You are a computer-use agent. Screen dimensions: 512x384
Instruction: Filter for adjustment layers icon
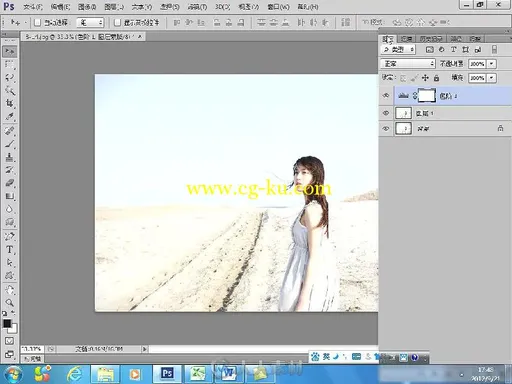coord(442,50)
